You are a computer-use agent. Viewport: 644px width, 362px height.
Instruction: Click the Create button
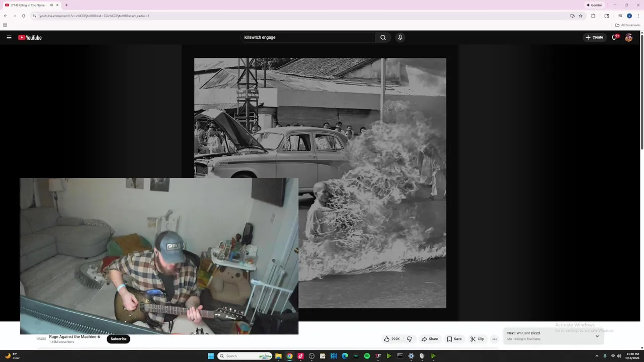[594, 37]
